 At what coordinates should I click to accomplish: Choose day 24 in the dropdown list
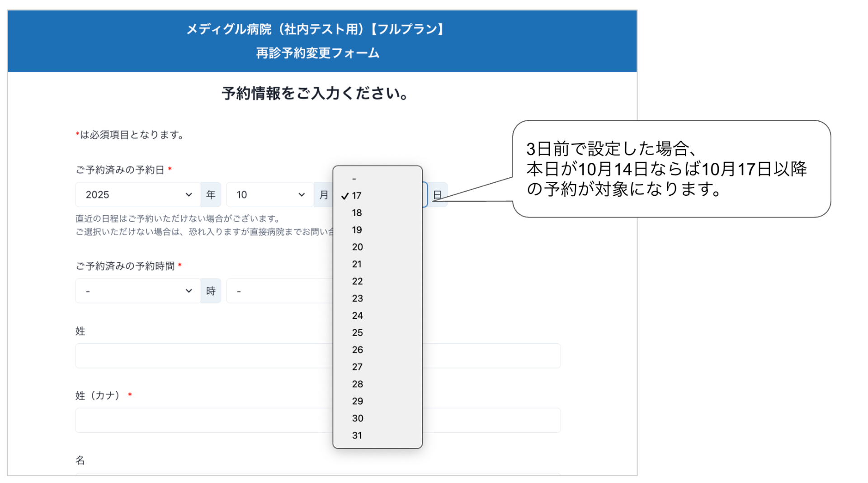(377, 316)
